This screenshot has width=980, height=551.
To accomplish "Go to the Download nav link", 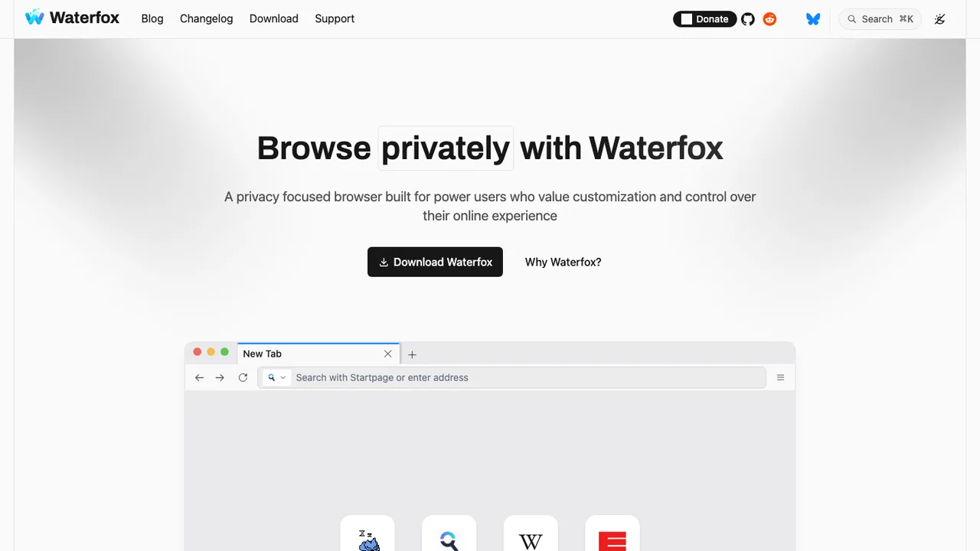I will click(273, 18).
